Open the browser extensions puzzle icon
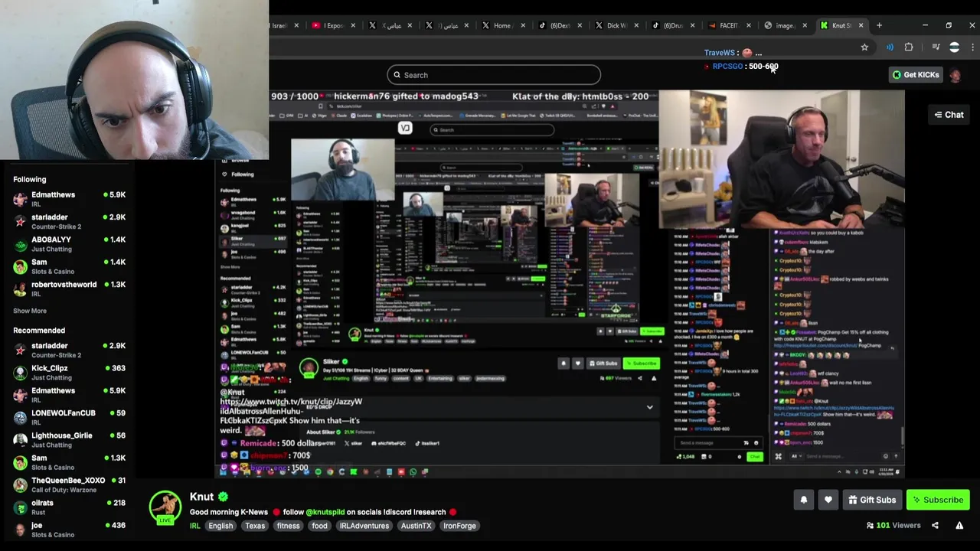980x551 pixels. coord(909,47)
